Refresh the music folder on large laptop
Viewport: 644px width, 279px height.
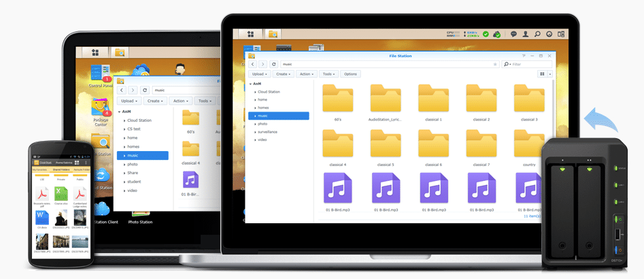(x=273, y=64)
